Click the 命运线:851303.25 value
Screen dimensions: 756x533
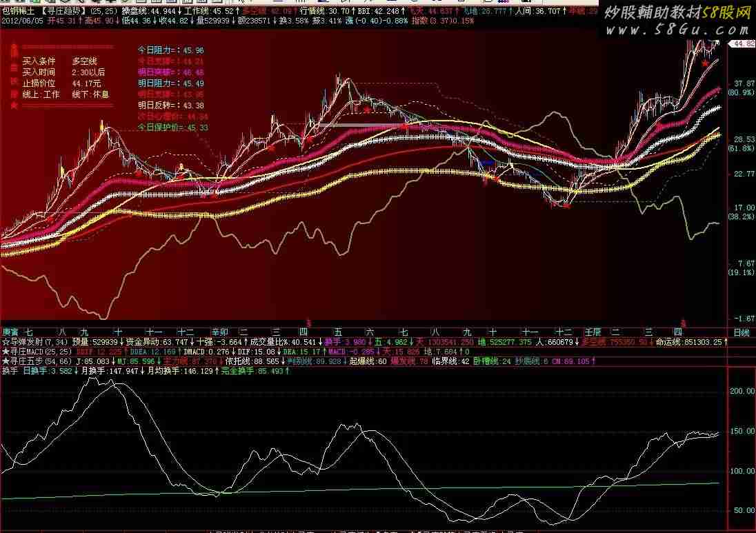(x=688, y=342)
